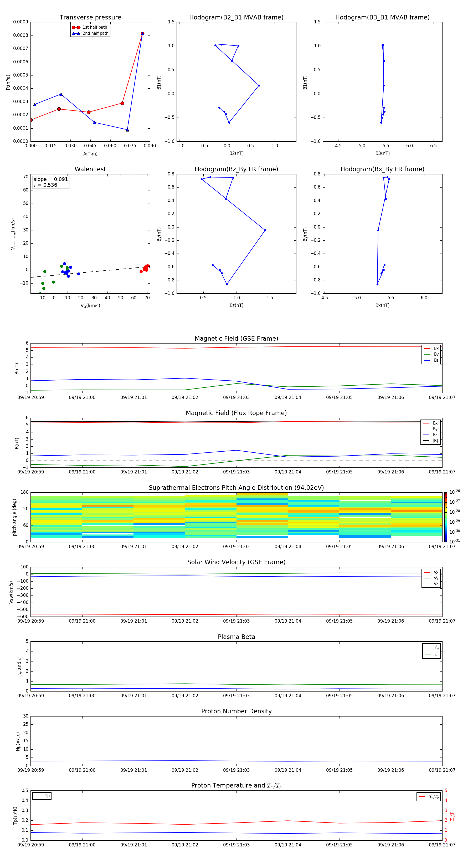Click the 'Solar Wind Velocity (GSE Frame)' title

236,562
